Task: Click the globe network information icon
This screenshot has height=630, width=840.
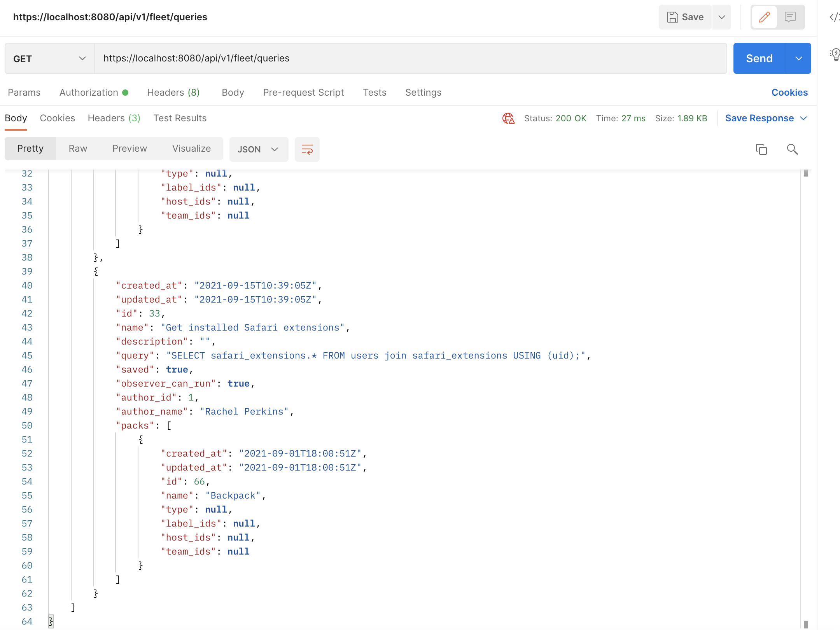Action: coord(509,118)
